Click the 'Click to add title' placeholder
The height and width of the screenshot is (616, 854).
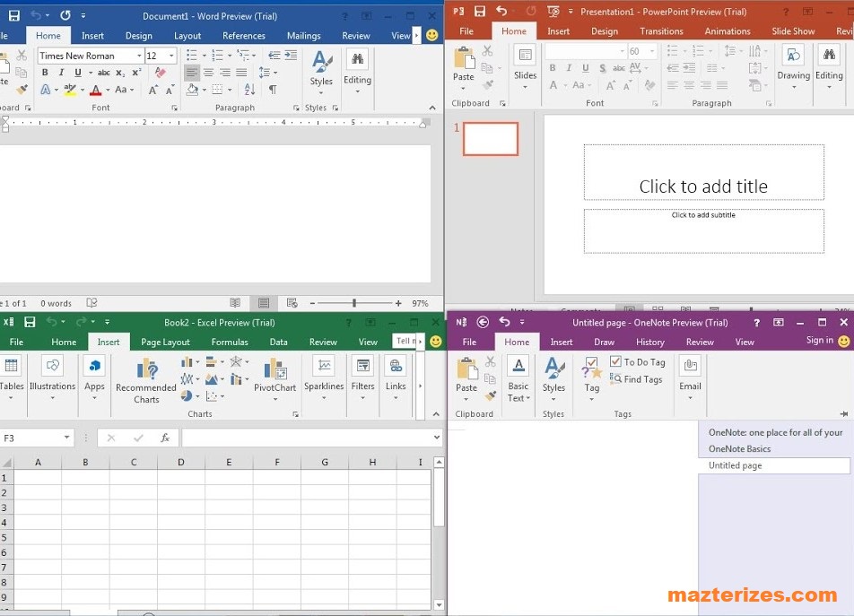coord(703,172)
